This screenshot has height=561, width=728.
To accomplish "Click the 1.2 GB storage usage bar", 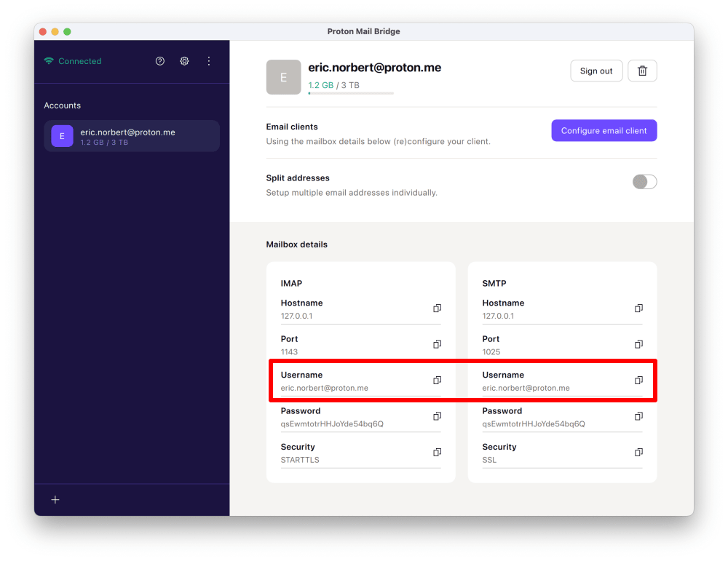I will coord(351,94).
